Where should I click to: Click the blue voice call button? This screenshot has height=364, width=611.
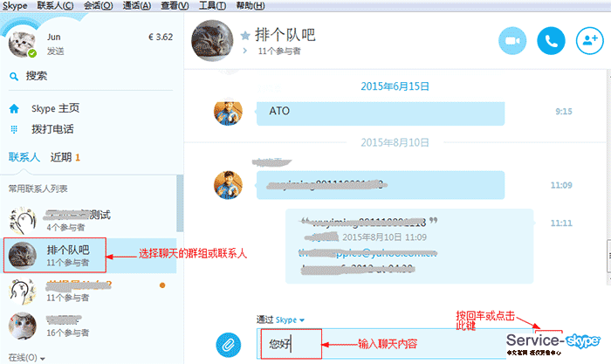coord(551,40)
